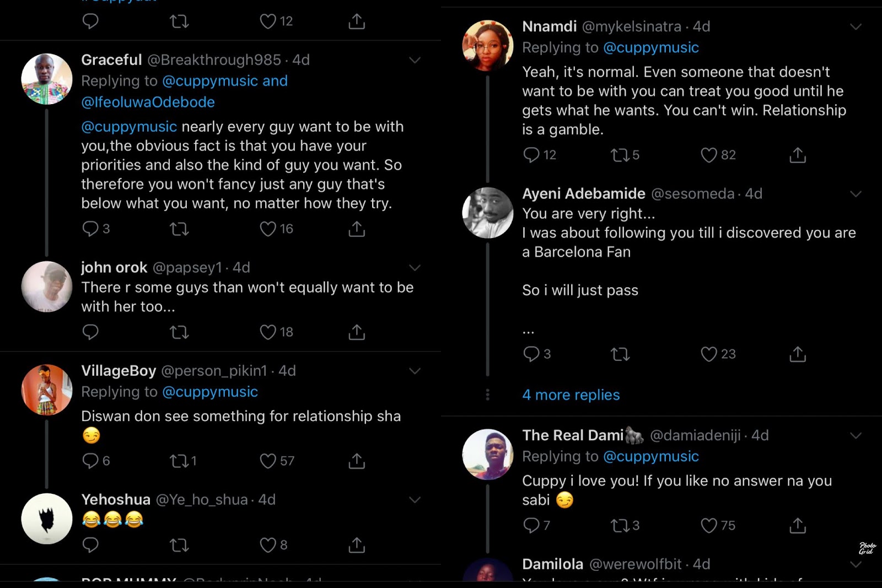882x588 pixels.
Task: Share Ayeni Adebamide's reply
Action: pyautogui.click(x=798, y=354)
